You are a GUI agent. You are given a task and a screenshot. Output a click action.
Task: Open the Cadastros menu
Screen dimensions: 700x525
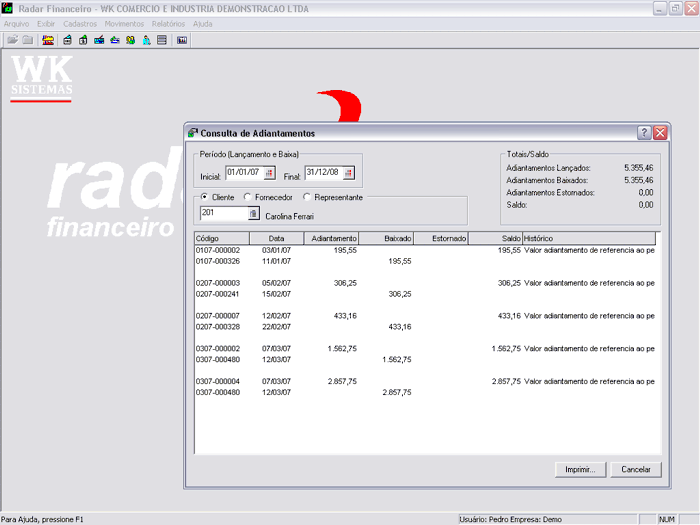(x=80, y=23)
